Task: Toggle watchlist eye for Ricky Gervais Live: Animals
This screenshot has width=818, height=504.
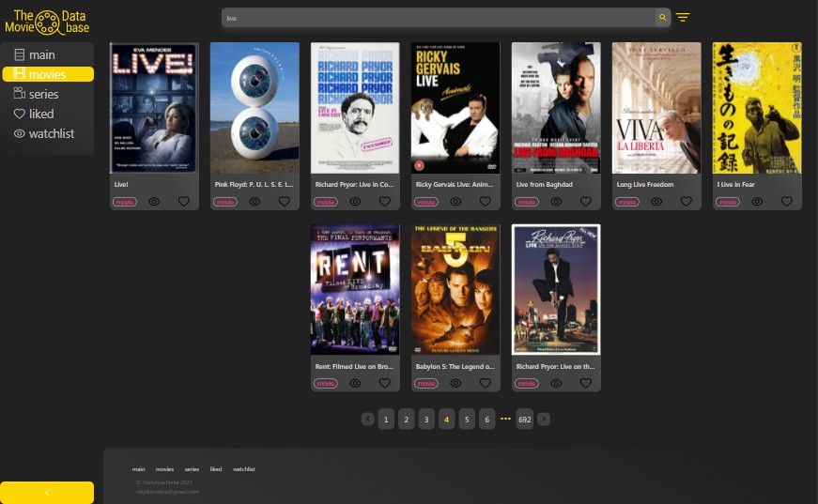Action: 455,202
